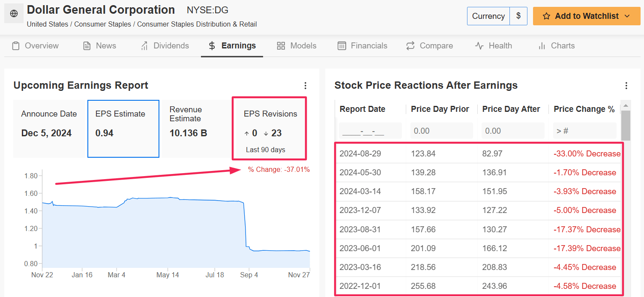Viewport: 644px width, 297px height.
Task: Click the United States breadcrumb
Action: (48, 24)
